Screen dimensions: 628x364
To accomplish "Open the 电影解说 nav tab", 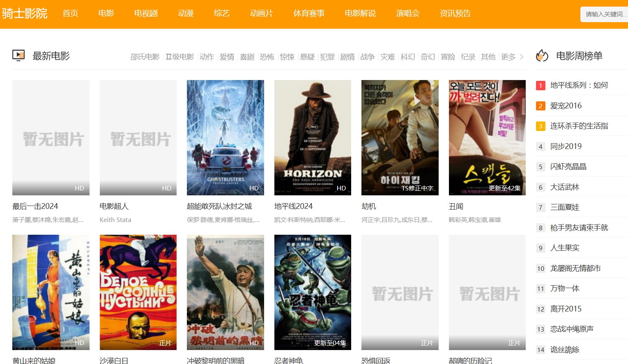I will (x=360, y=13).
